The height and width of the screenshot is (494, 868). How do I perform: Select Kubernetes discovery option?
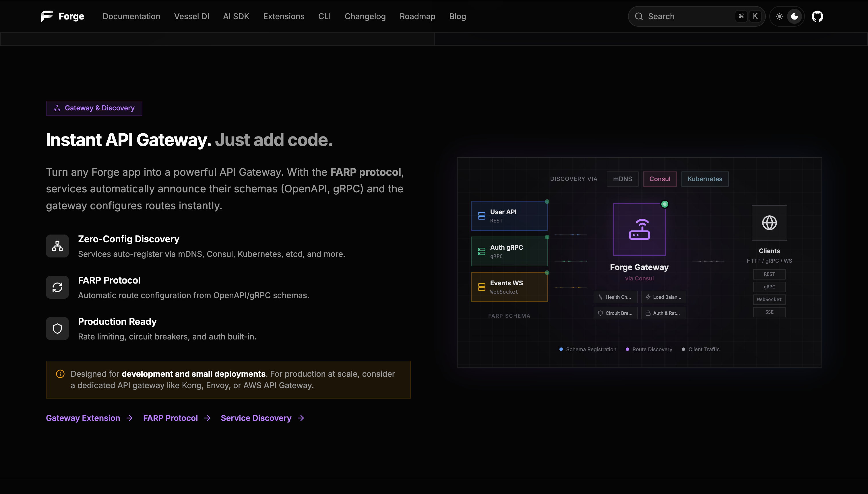[x=704, y=179]
